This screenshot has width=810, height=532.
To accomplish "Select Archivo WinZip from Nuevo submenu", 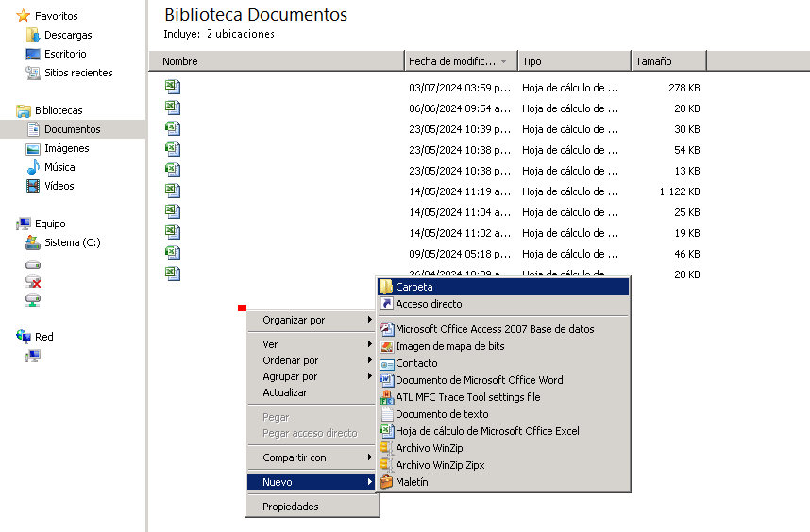I will 504,448.
